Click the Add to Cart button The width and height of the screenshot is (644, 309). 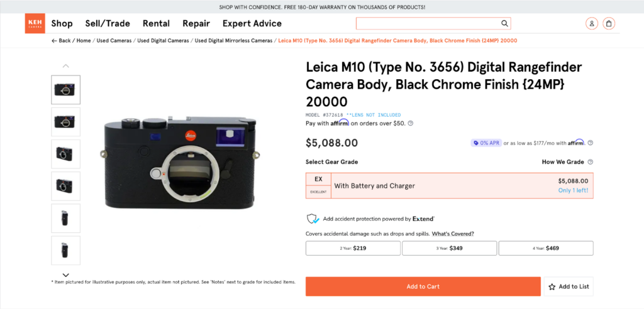423,286
